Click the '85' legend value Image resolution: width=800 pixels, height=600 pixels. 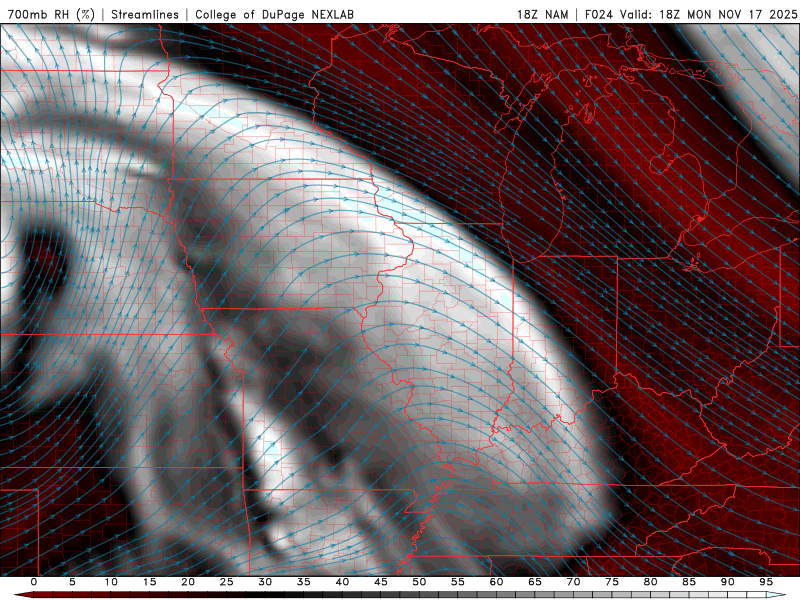pos(689,582)
